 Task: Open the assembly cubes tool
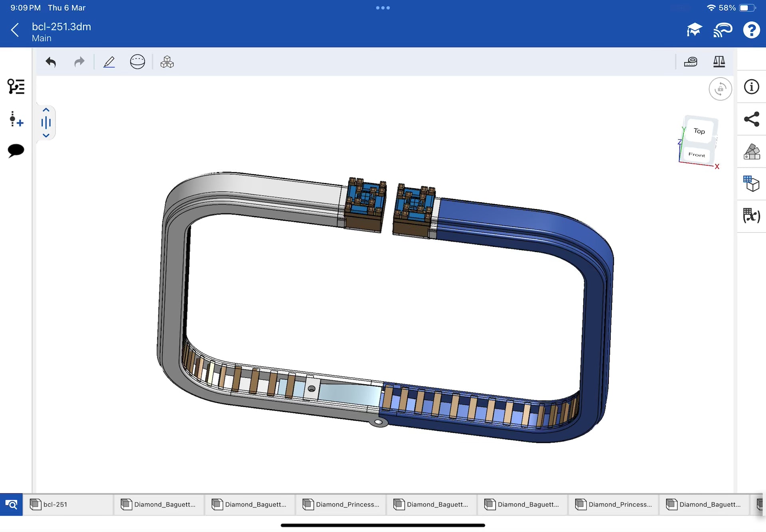(x=167, y=62)
